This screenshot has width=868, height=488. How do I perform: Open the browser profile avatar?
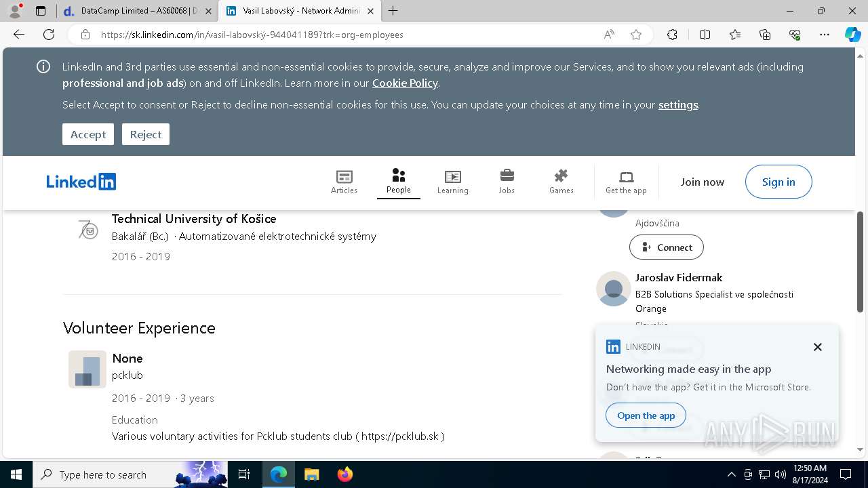(15, 11)
